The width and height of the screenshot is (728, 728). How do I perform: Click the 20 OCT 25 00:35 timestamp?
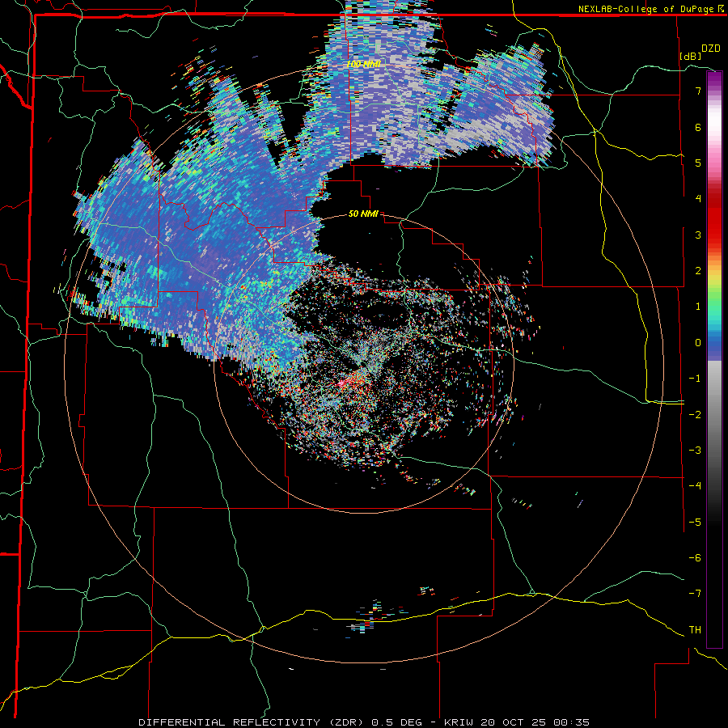(x=533, y=722)
